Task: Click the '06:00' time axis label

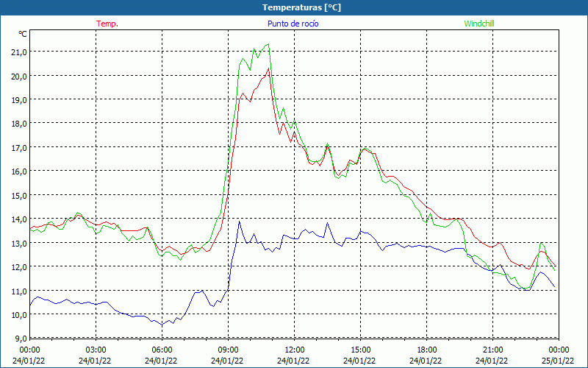Action: click(x=162, y=350)
